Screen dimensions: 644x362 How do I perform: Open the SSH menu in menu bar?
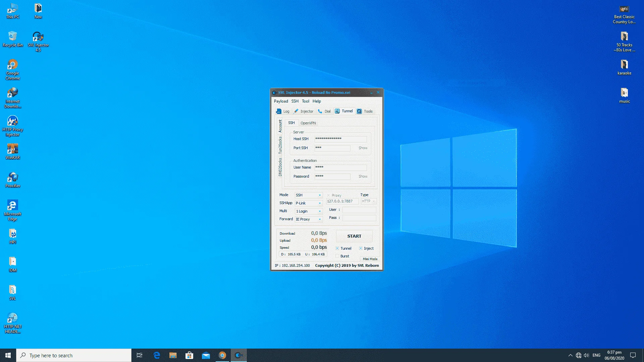[295, 101]
